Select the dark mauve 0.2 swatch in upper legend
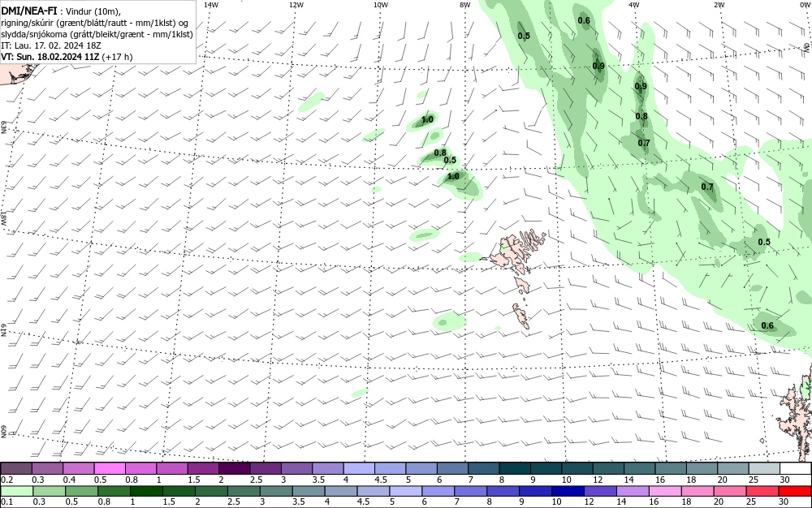Screen dimensions: 812x508 pyautogui.click(x=16, y=468)
